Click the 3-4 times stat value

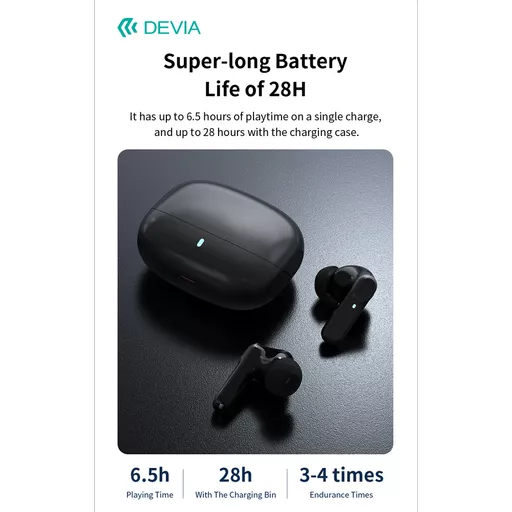point(341,475)
